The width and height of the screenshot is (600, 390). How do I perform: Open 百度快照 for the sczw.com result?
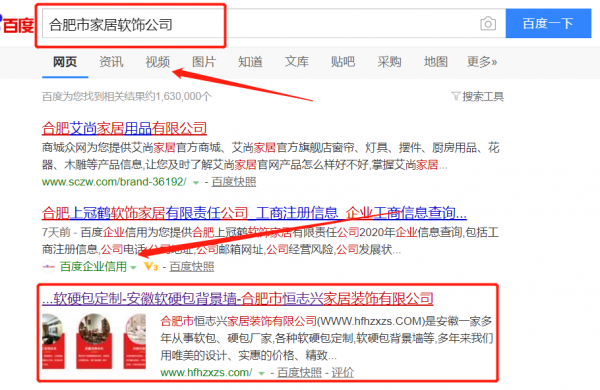[x=234, y=181]
